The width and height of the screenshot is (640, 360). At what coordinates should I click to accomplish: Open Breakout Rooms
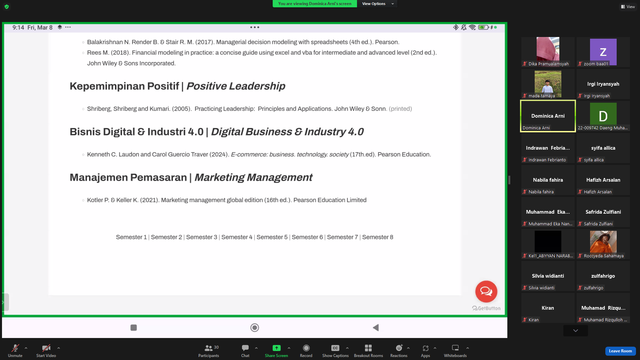click(x=368, y=350)
